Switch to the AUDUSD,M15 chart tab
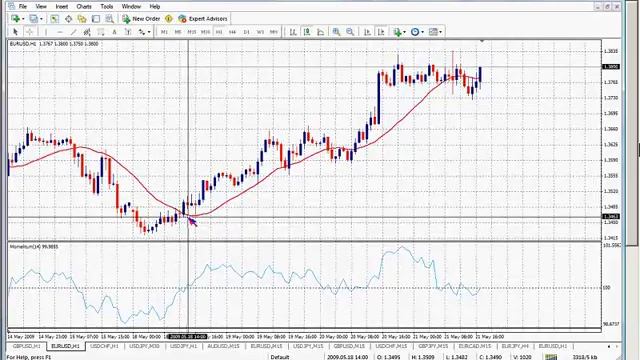Image resolution: width=640 pixels, height=360 pixels. click(223, 346)
